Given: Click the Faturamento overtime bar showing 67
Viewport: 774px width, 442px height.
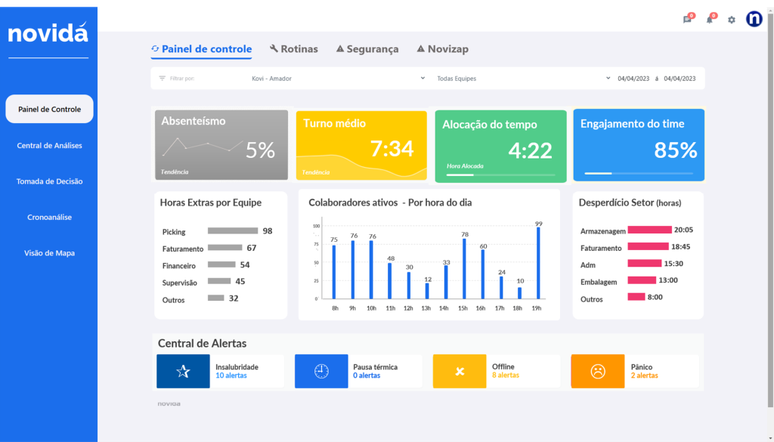Looking at the screenshot, I should tap(225, 247).
